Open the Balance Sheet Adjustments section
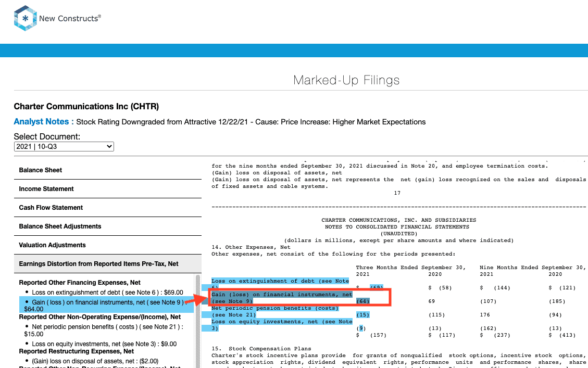Screen dimensions: 588x368 108,226
